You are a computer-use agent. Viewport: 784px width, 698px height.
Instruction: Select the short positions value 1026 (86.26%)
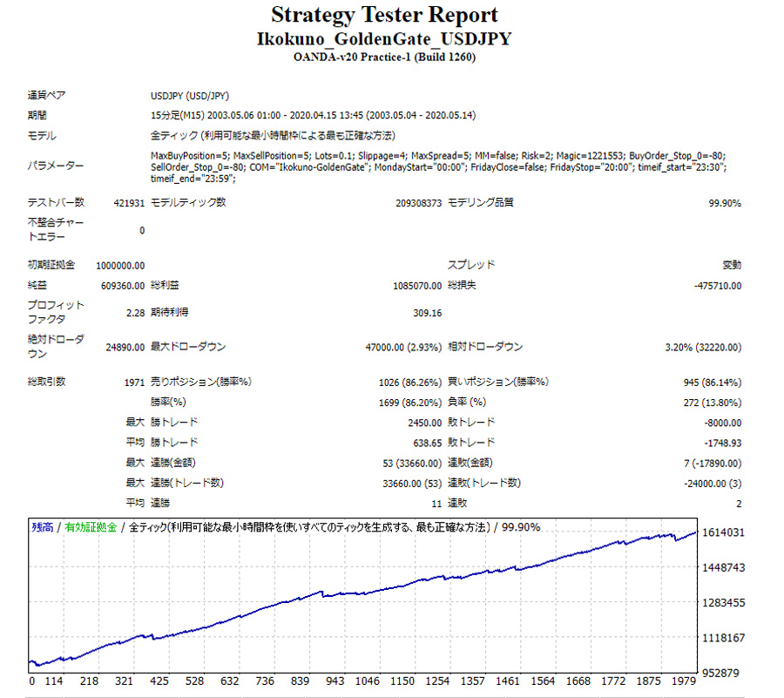coord(410,383)
